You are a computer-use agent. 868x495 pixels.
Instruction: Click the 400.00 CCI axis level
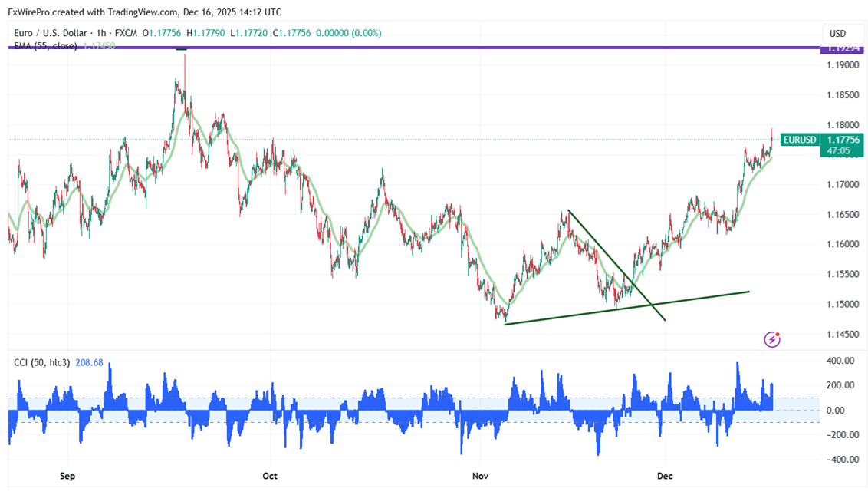(840, 361)
